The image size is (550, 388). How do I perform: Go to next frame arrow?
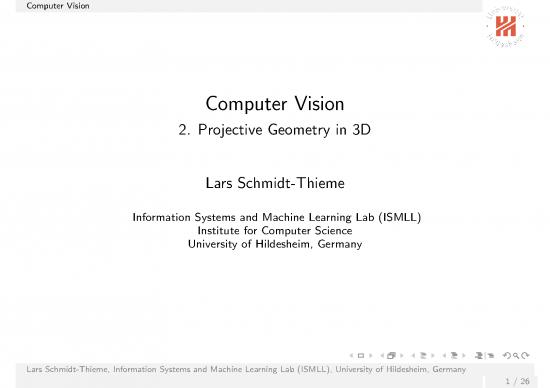[x=401, y=355]
